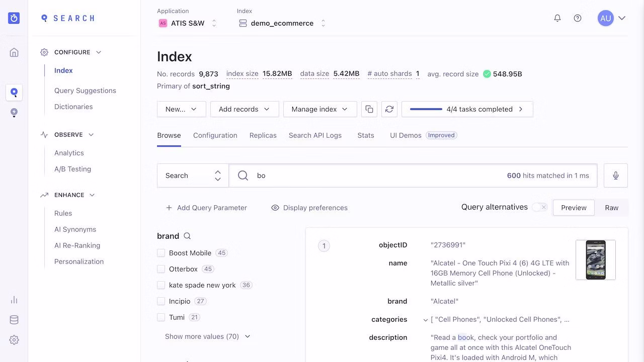Screen dimensions: 644x362
Task: Click the database icon at bottom left
Action: (x=14, y=319)
